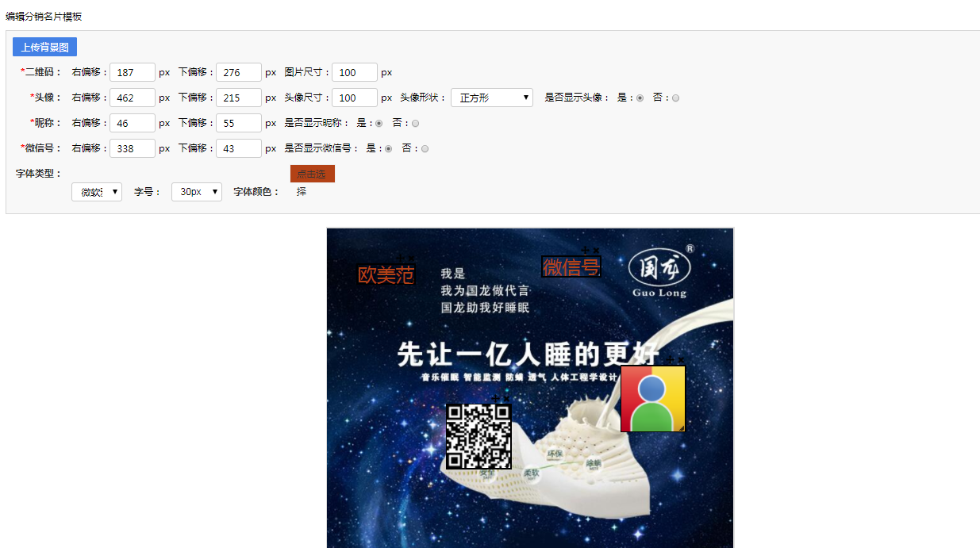Click the avatar thumbnail on the card
This screenshot has height=548, width=980.
tap(653, 399)
